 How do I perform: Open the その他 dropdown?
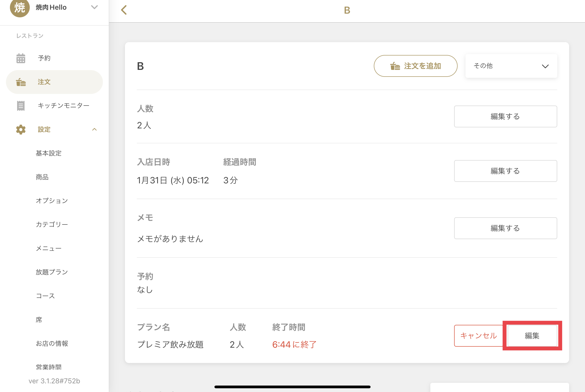511,66
